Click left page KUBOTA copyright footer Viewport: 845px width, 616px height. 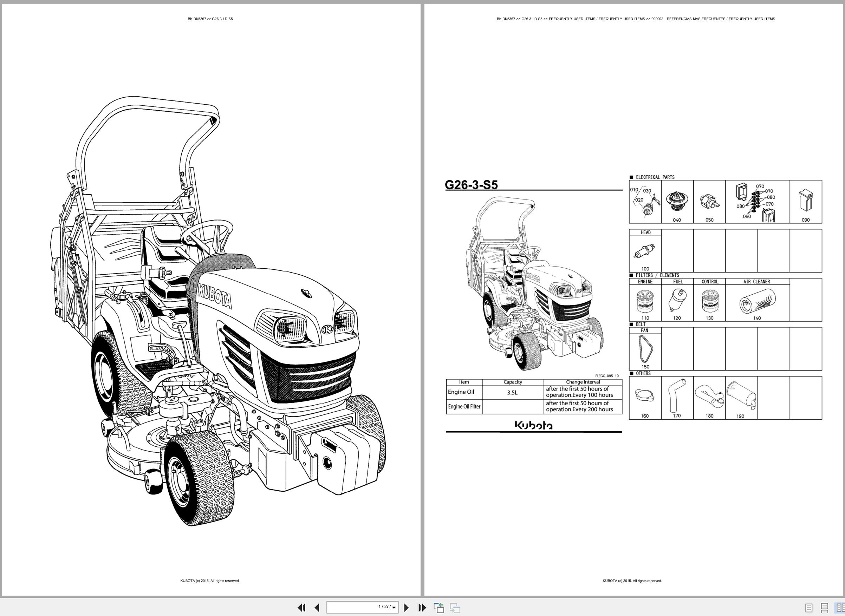[210, 581]
